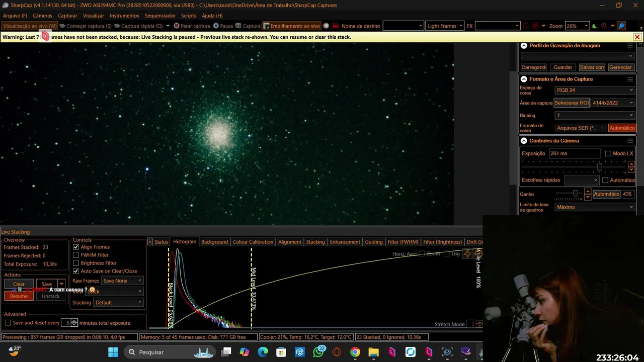Open the Zoom 26% dropdown
This screenshot has height=362, width=644.
577,26
